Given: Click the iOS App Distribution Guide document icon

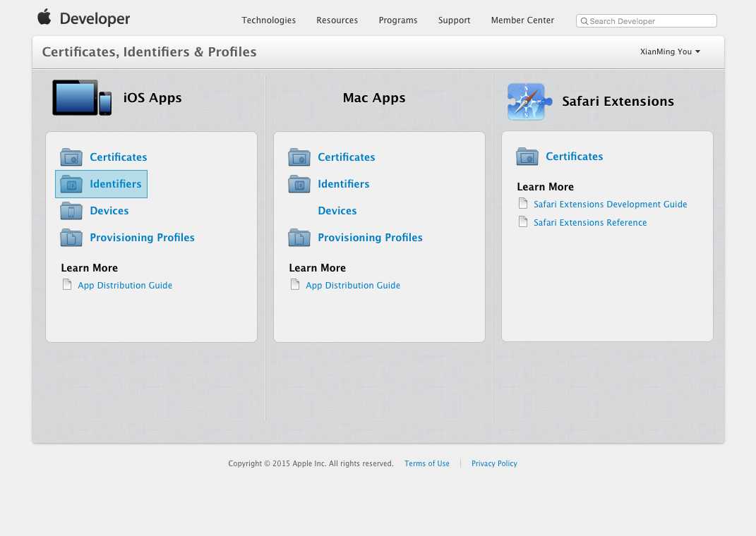Looking at the screenshot, I should [67, 285].
